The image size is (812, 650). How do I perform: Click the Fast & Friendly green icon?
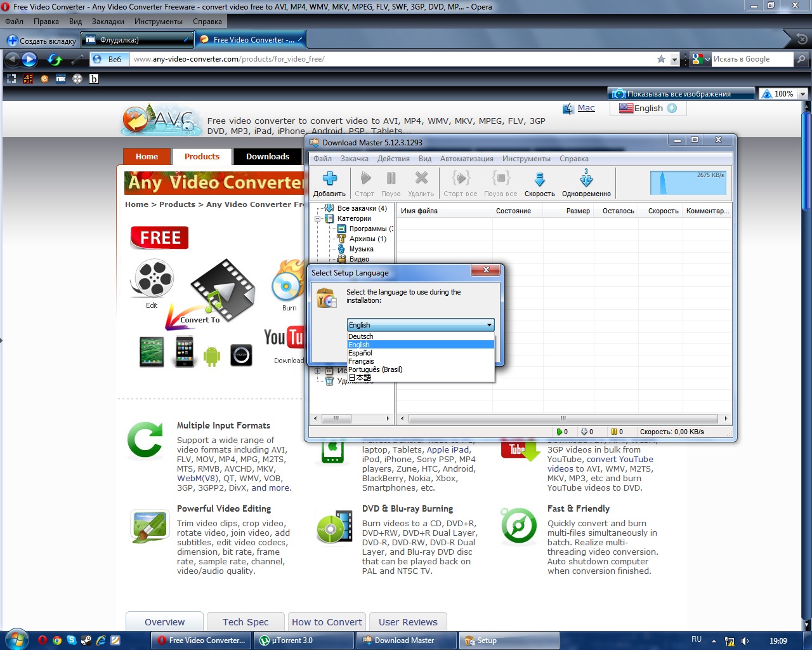(518, 525)
